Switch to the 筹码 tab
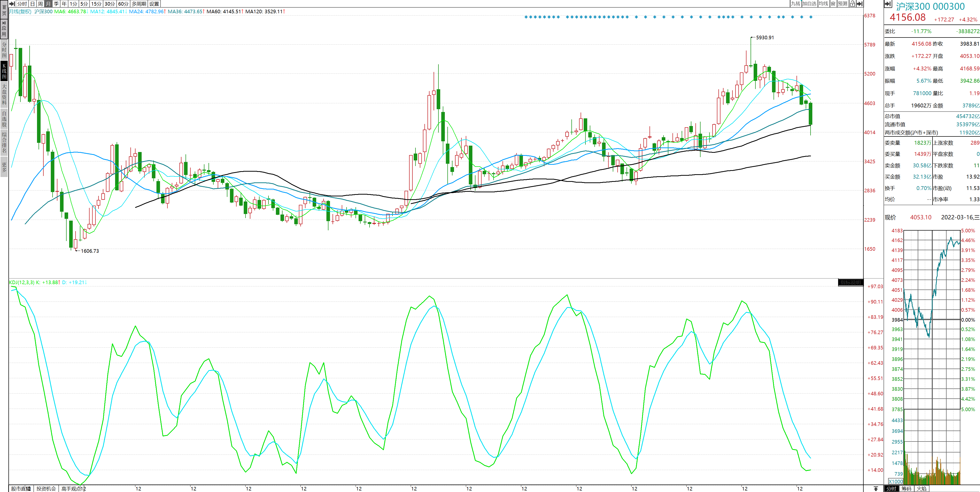The image size is (980, 492). (x=906, y=489)
